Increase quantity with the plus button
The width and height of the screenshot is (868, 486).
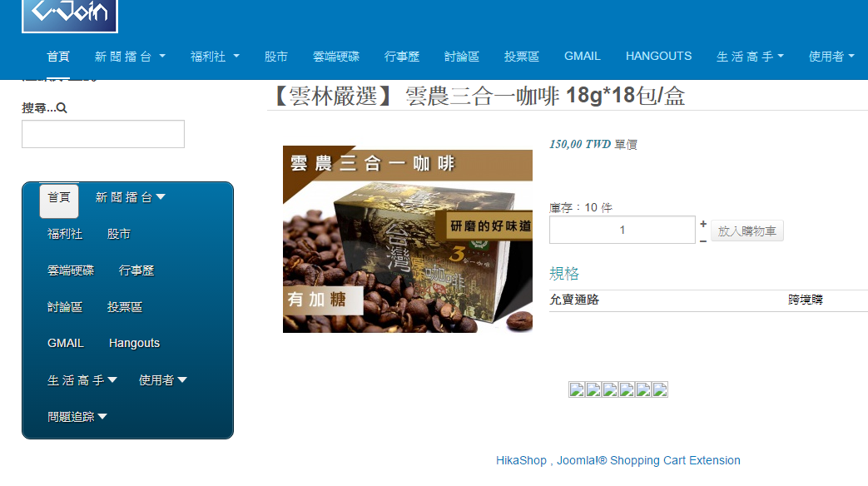coord(703,224)
